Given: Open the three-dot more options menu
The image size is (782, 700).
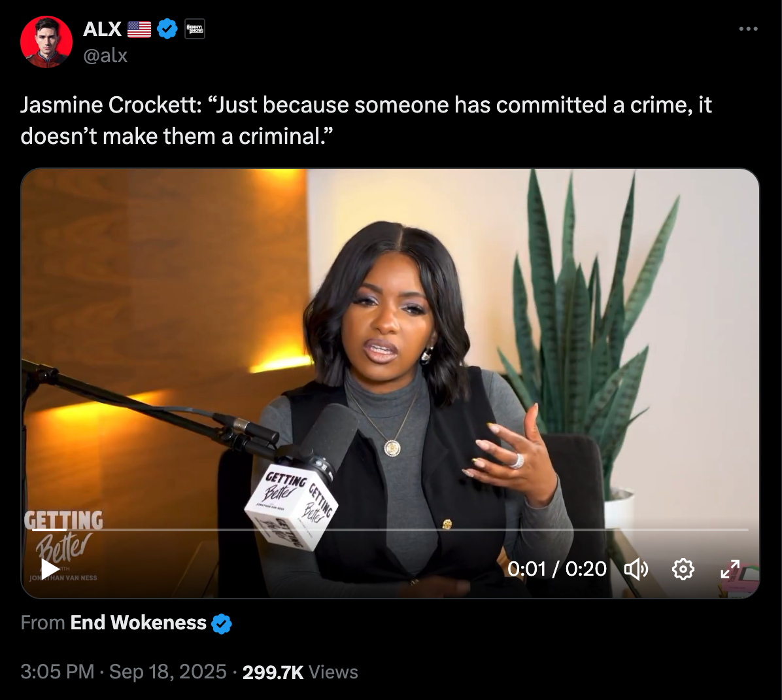Looking at the screenshot, I should coord(748,29).
